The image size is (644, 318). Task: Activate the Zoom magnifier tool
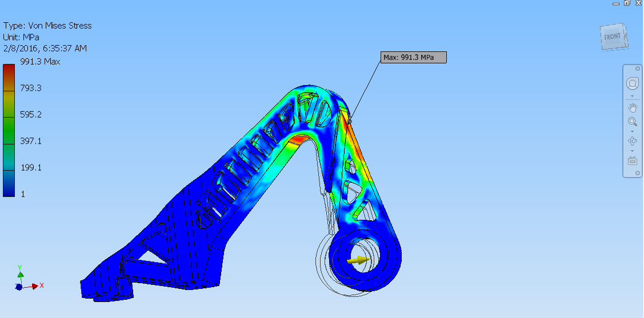point(633,122)
